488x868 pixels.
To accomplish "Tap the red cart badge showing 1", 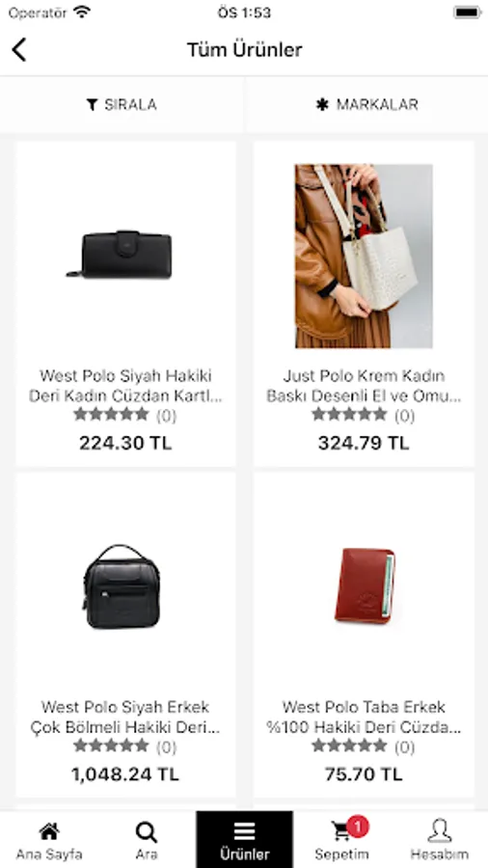I will (358, 827).
